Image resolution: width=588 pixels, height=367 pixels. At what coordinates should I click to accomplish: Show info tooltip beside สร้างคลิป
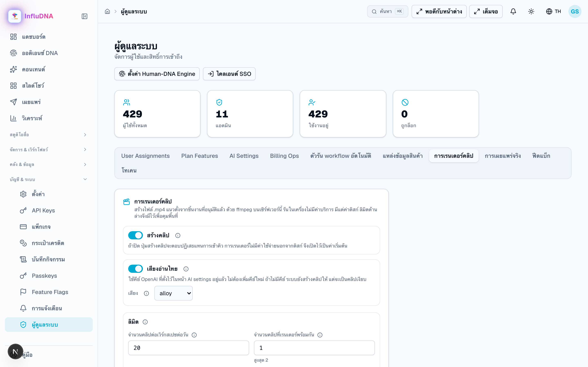pyautogui.click(x=178, y=235)
